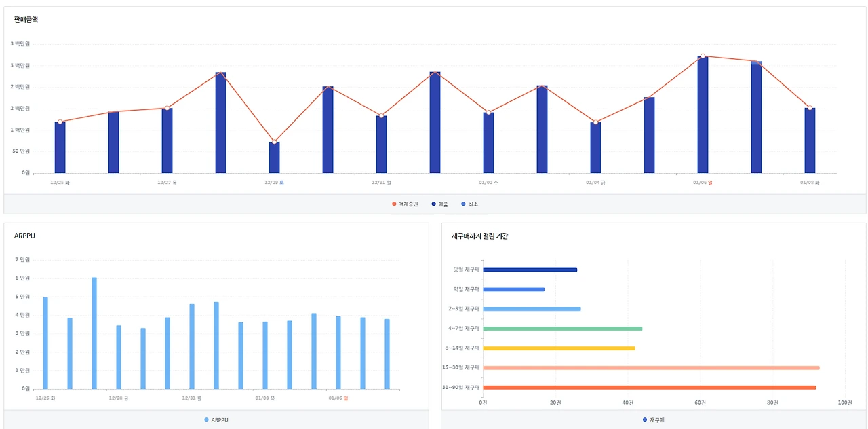Click the yellow 8~14일 재구매 bar
Image resolution: width=868 pixels, height=429 pixels.
(559, 348)
